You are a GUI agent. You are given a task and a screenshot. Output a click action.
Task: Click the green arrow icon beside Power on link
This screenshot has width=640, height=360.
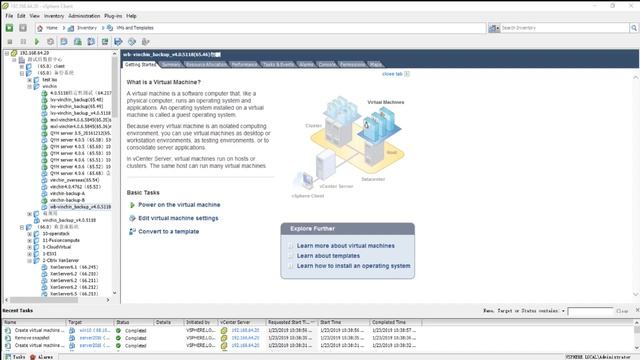tap(132, 205)
